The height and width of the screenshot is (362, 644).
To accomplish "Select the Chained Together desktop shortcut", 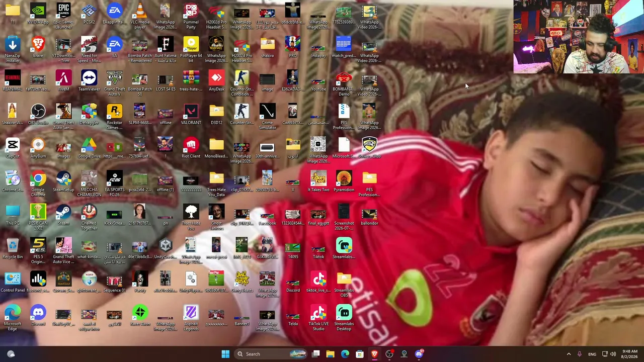I will (89, 218).
